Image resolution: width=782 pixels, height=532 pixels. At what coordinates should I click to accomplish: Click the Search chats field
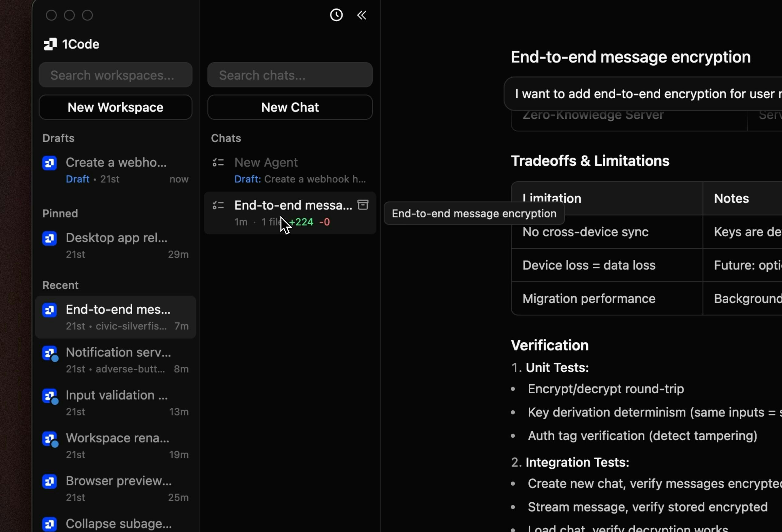click(x=290, y=75)
